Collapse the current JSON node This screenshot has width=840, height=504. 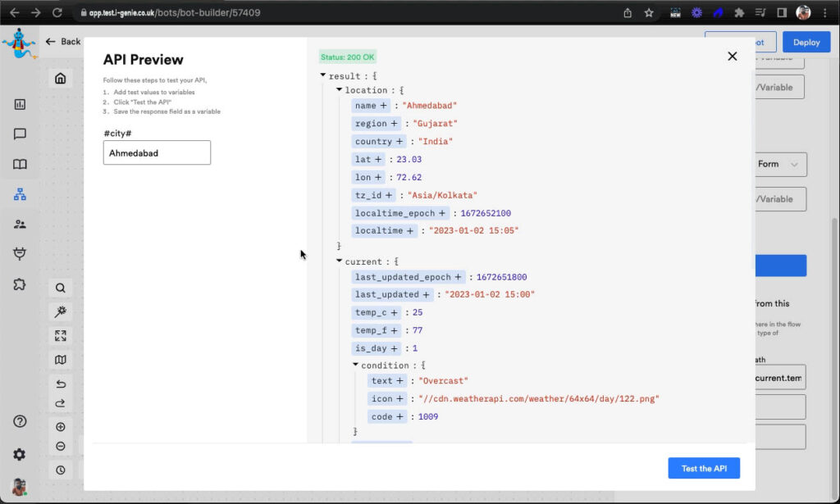(x=340, y=261)
